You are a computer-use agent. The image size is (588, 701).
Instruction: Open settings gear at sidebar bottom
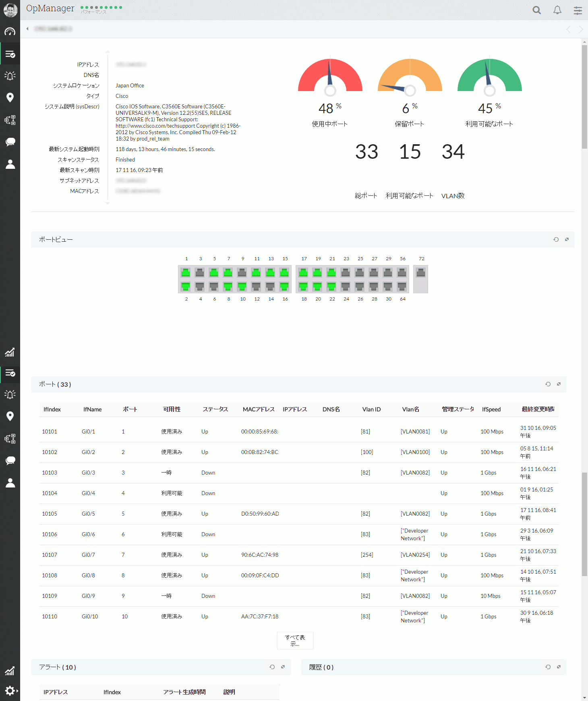click(10, 691)
